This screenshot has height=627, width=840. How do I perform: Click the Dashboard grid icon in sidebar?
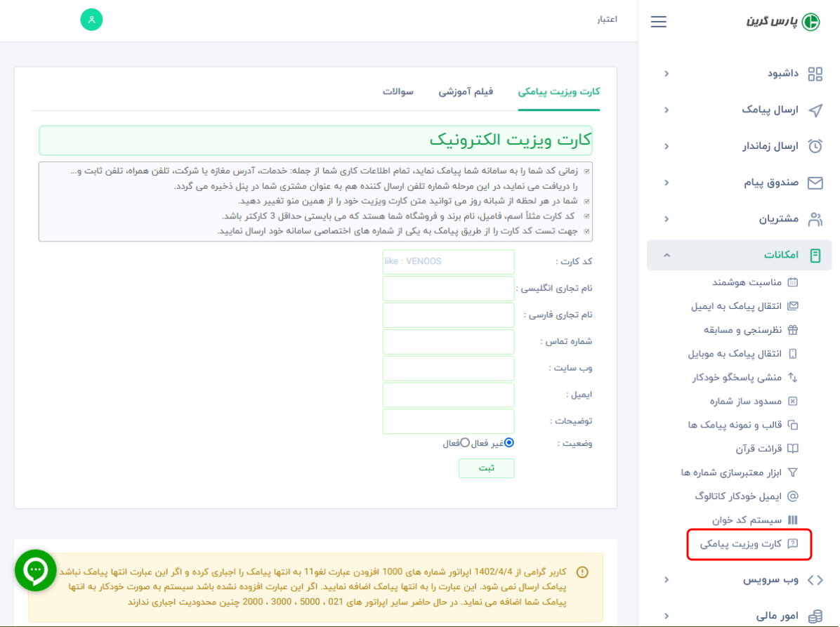(815, 74)
